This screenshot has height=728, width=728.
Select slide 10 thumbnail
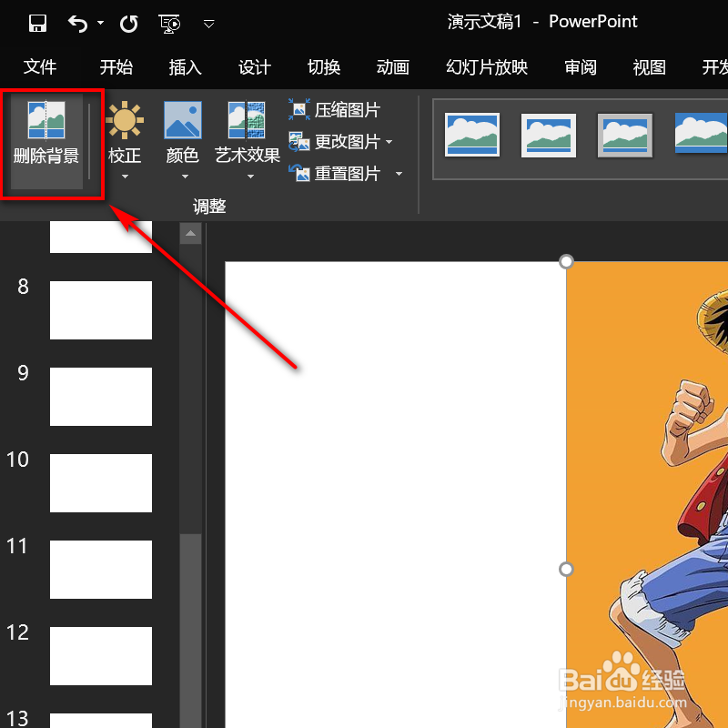coord(101,483)
